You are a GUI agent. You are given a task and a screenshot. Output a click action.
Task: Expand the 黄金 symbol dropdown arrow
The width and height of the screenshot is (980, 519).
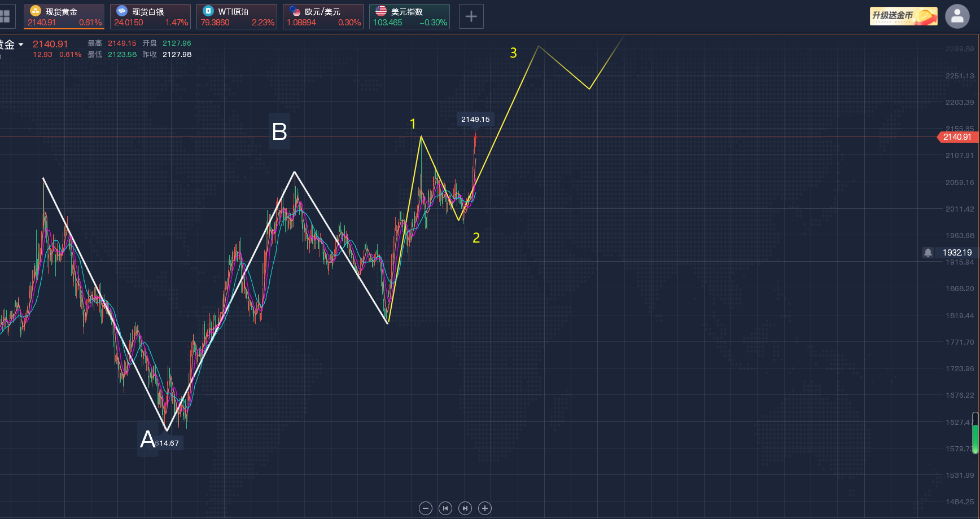(x=21, y=45)
